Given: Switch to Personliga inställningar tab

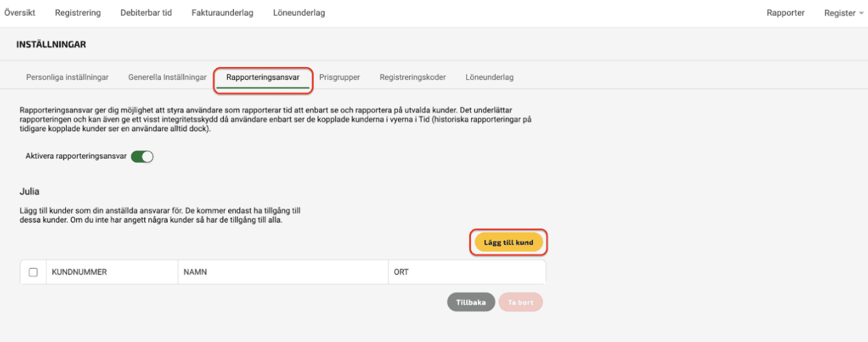Looking at the screenshot, I should coord(68,77).
